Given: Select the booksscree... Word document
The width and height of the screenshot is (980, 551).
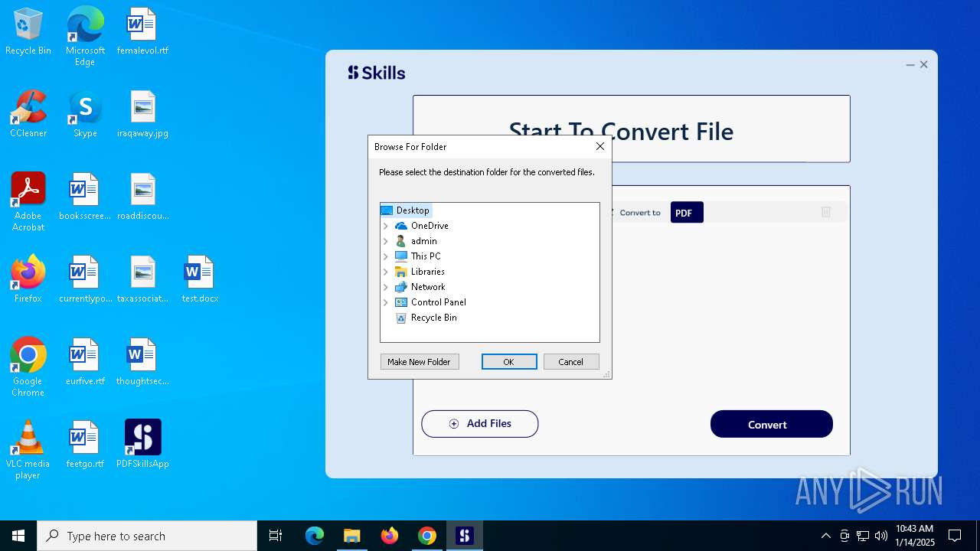Looking at the screenshot, I should coord(85,197).
